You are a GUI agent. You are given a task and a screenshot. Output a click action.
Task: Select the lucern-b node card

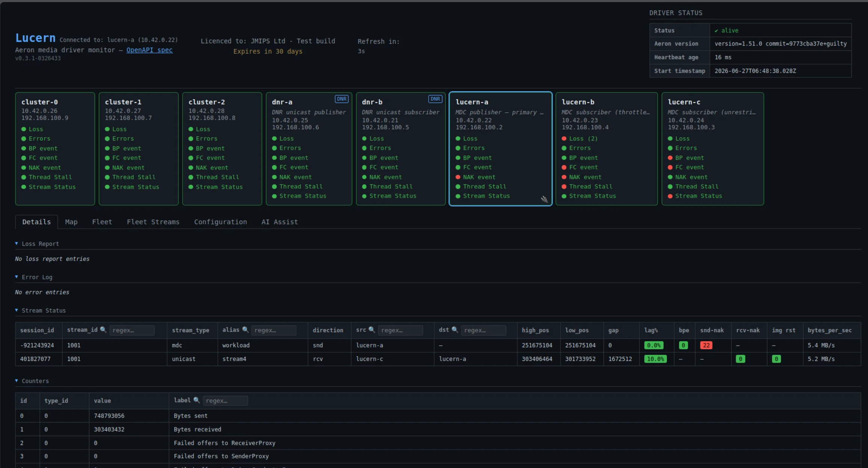point(607,149)
